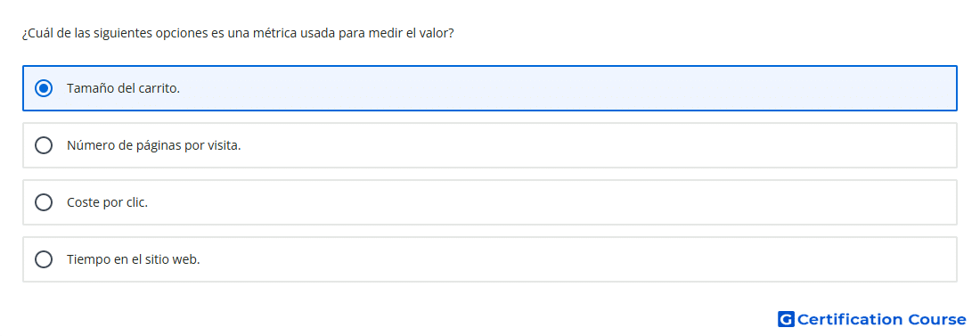Click the opening '¿Cuál' of the question
The width and height of the screenshot is (980, 336).
[37, 33]
